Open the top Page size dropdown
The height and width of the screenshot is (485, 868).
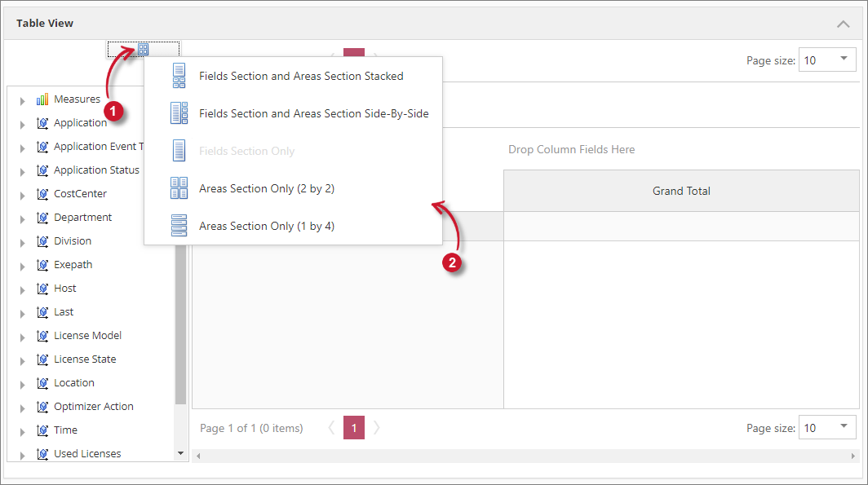[843, 60]
